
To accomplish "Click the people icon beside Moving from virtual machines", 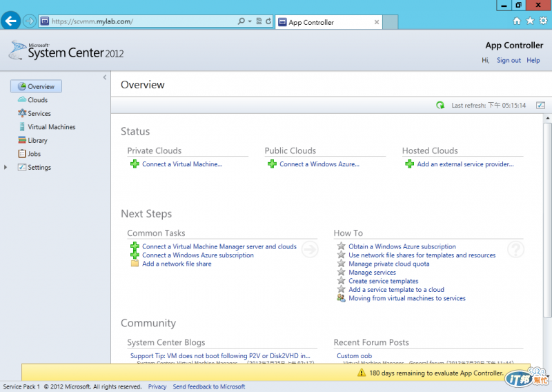I will [x=341, y=298].
